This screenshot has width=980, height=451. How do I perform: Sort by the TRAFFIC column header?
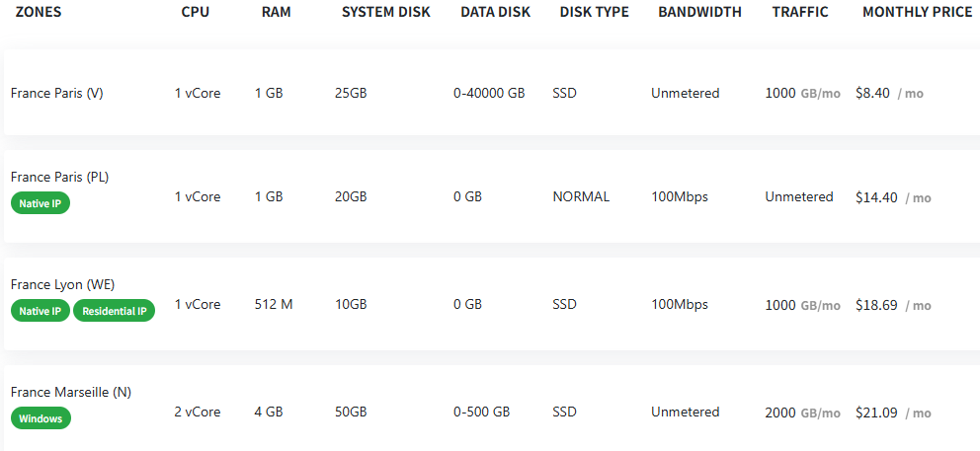tap(800, 12)
